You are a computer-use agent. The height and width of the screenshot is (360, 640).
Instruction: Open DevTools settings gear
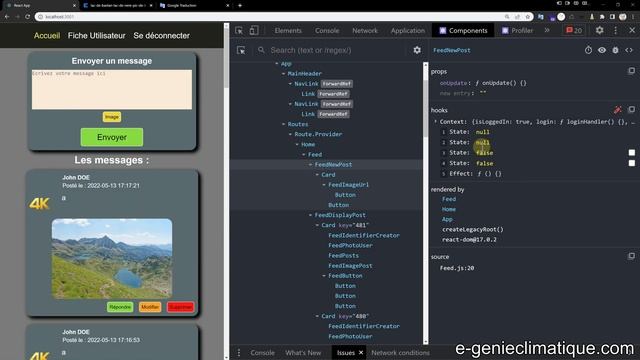click(x=599, y=30)
